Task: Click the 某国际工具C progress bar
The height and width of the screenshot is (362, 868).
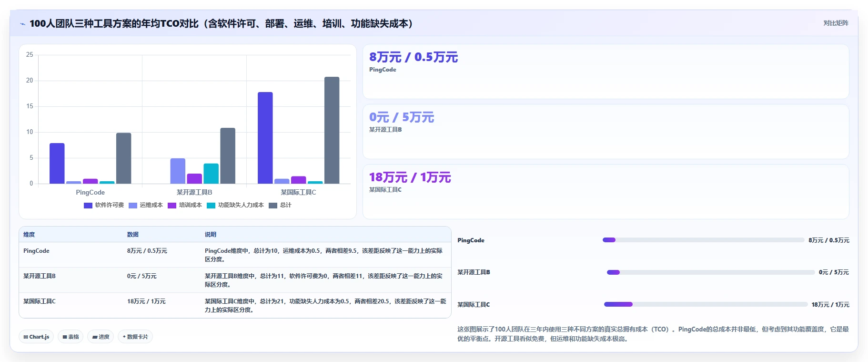Action: 706,304
